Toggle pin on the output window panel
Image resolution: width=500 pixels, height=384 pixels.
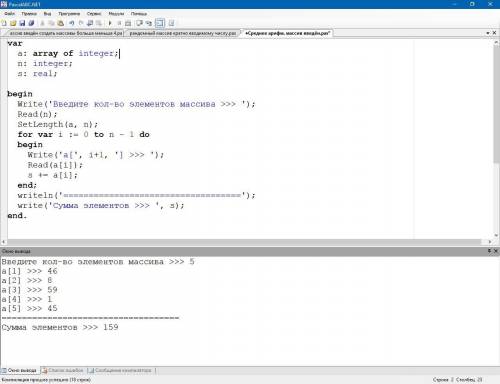[x=489, y=251]
